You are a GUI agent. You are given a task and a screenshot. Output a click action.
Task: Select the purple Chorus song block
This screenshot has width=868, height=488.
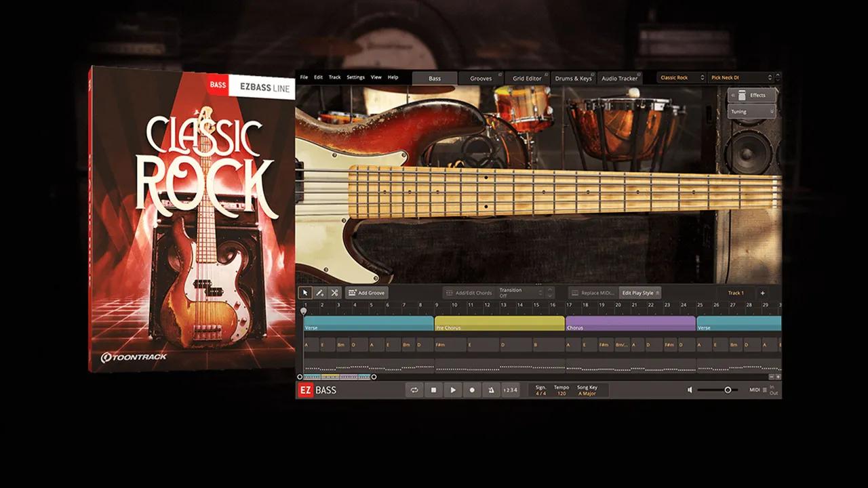pyautogui.click(x=631, y=323)
